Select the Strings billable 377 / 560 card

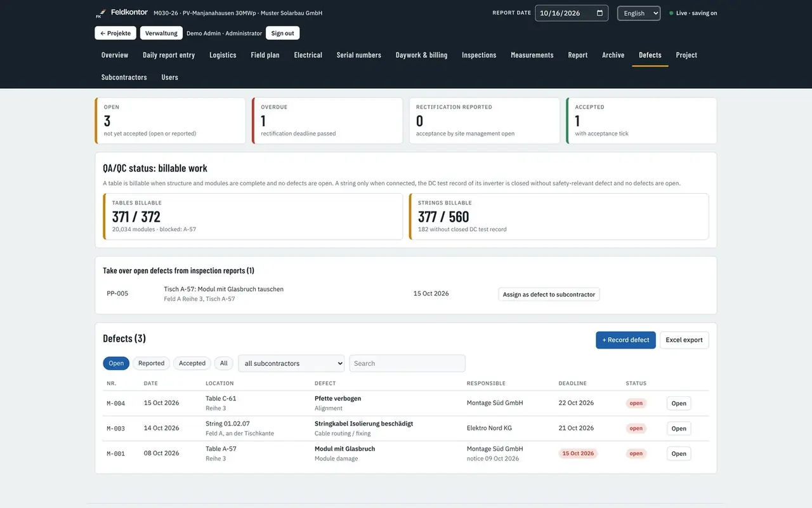pos(559,217)
